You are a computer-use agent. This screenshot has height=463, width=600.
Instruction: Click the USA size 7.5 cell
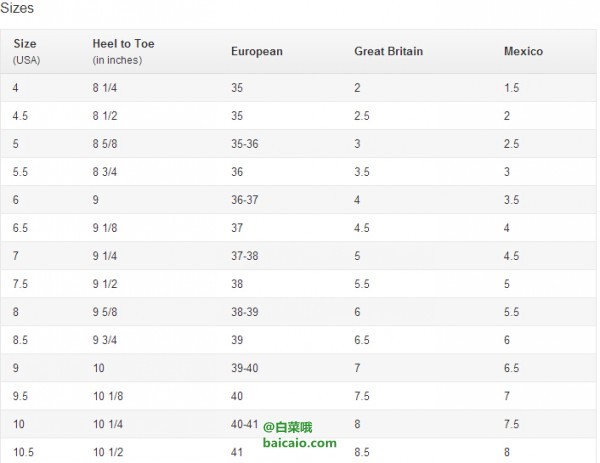click(20, 284)
